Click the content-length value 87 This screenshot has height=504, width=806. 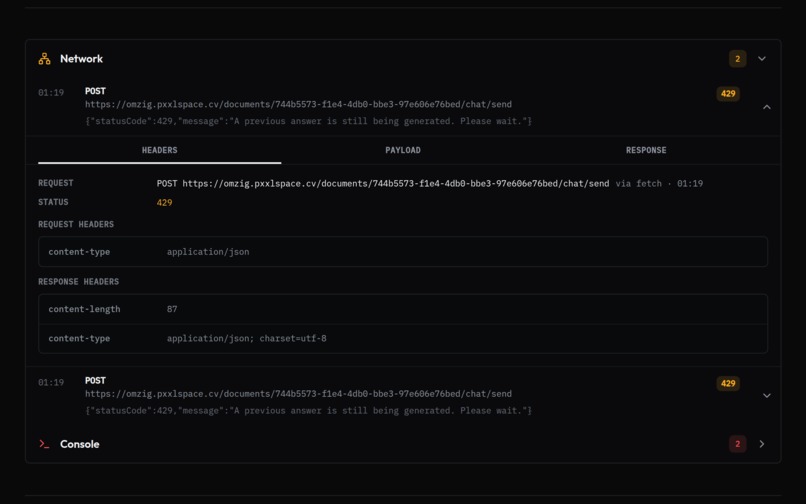point(172,309)
